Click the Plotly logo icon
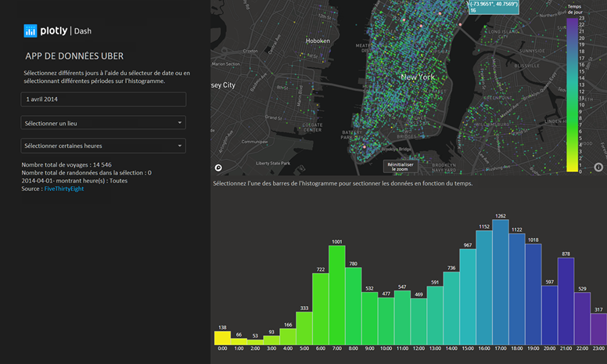 [30, 30]
